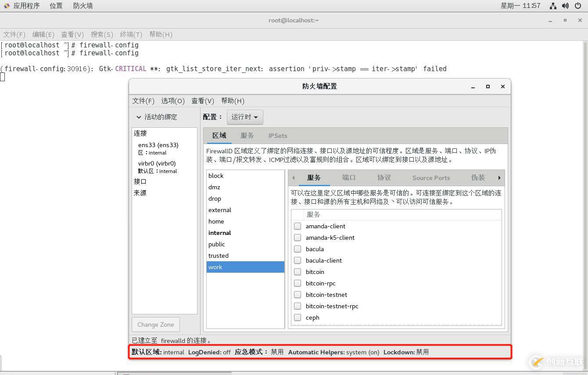Open the terminal 帮助(H) menu
Image resolution: width=588 pixels, height=375 pixels.
click(161, 34)
